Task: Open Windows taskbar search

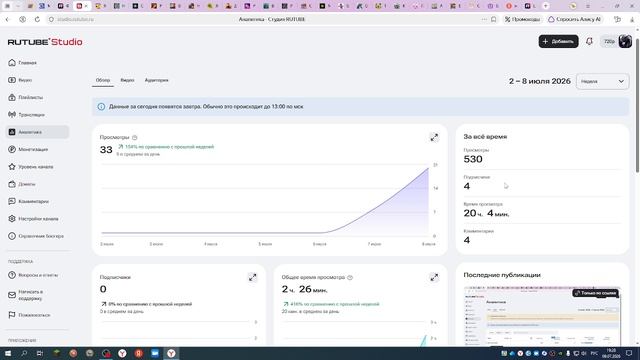Action: (x=24, y=353)
